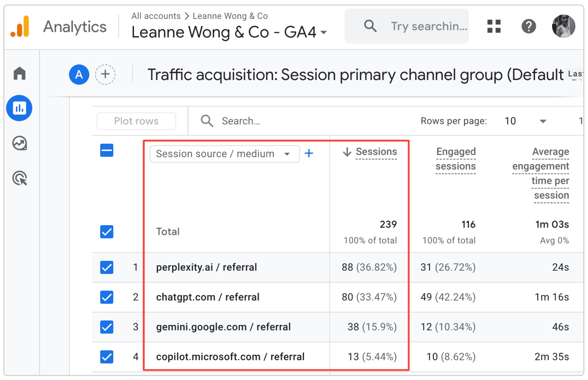The height and width of the screenshot is (380, 588).
Task: Click the total sessions value 239
Action: coord(388,225)
